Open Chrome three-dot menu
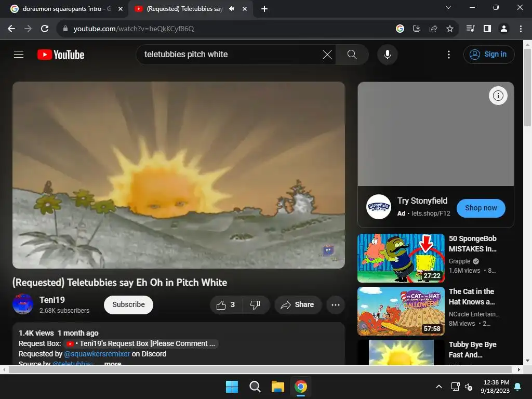 click(521, 29)
